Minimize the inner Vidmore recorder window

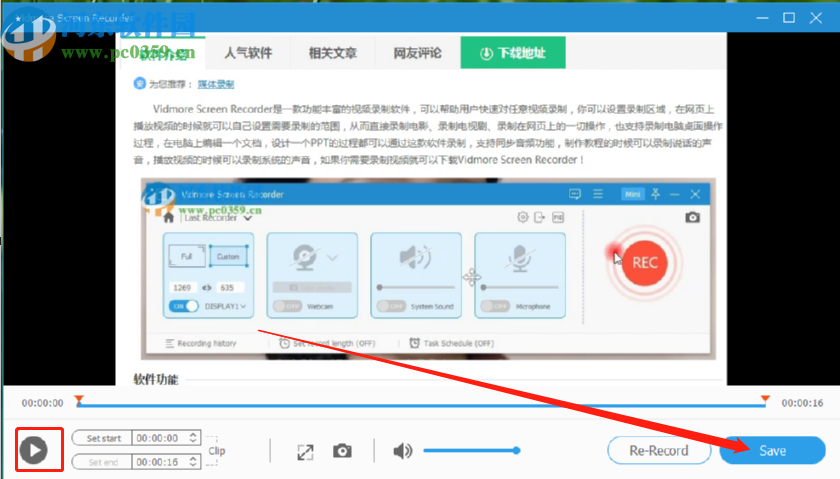coord(674,194)
